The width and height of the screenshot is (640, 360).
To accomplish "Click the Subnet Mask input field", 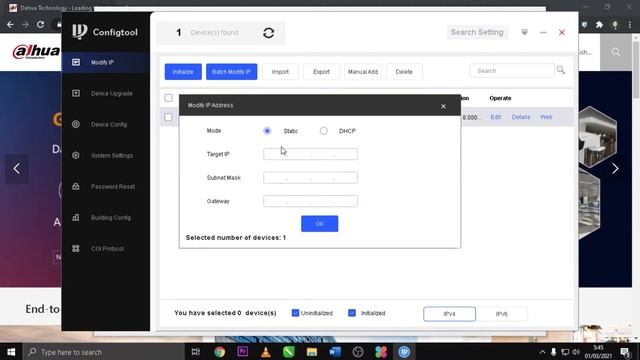I will coord(310,178).
